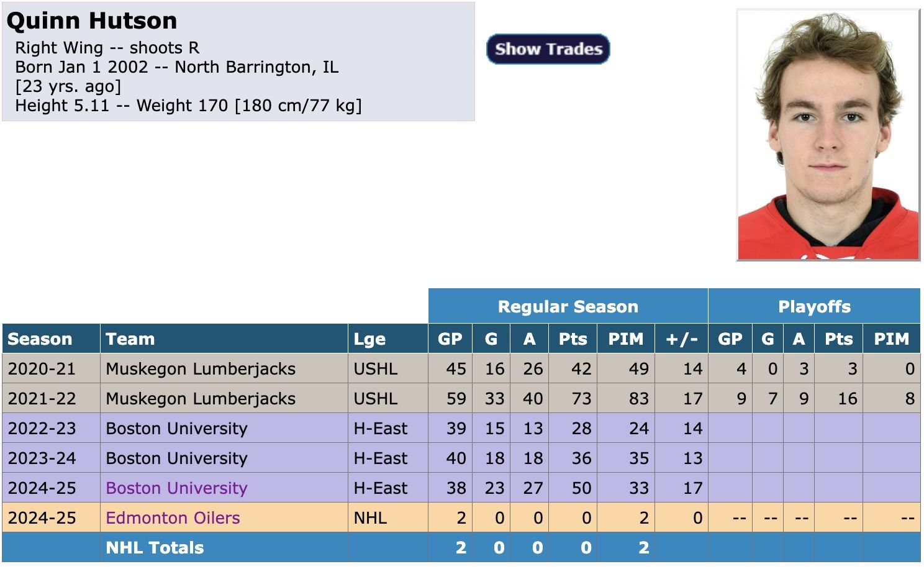The width and height of the screenshot is (924, 569).
Task: Click the Season column header
Action: pyautogui.click(x=40, y=339)
